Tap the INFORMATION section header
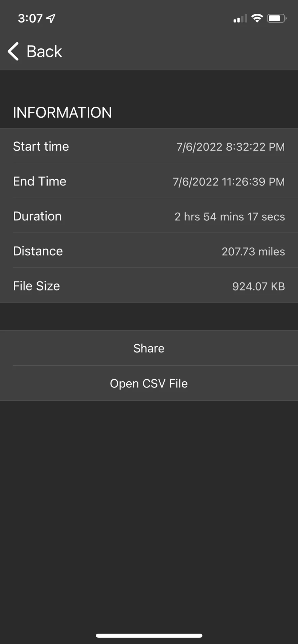Viewport: 298px width, 644px height. coord(62,112)
